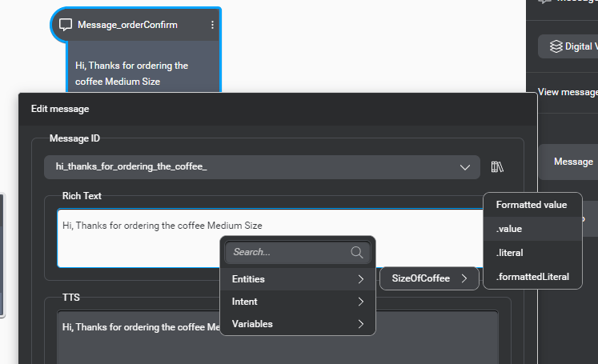Click the Message button in right panel

coord(572,162)
